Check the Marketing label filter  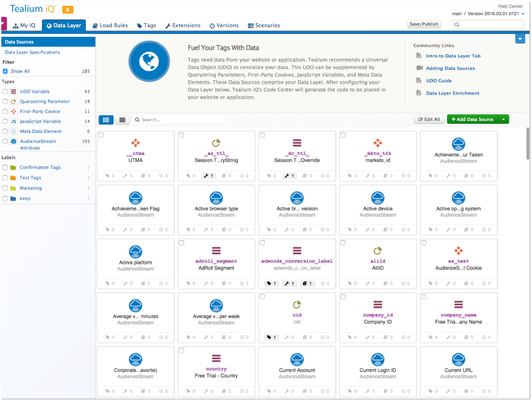pyautogui.click(x=5, y=188)
